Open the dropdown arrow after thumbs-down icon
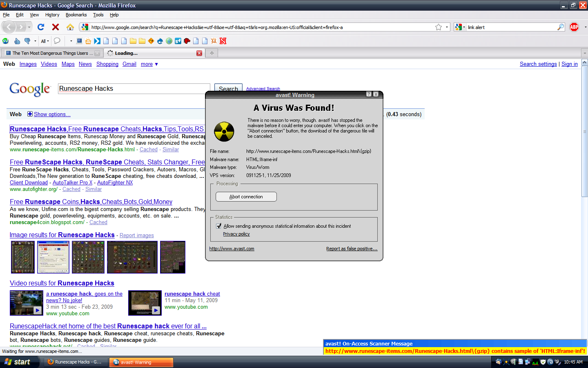Image resolution: width=588 pixels, height=368 pixels. pyautogui.click(x=35, y=41)
